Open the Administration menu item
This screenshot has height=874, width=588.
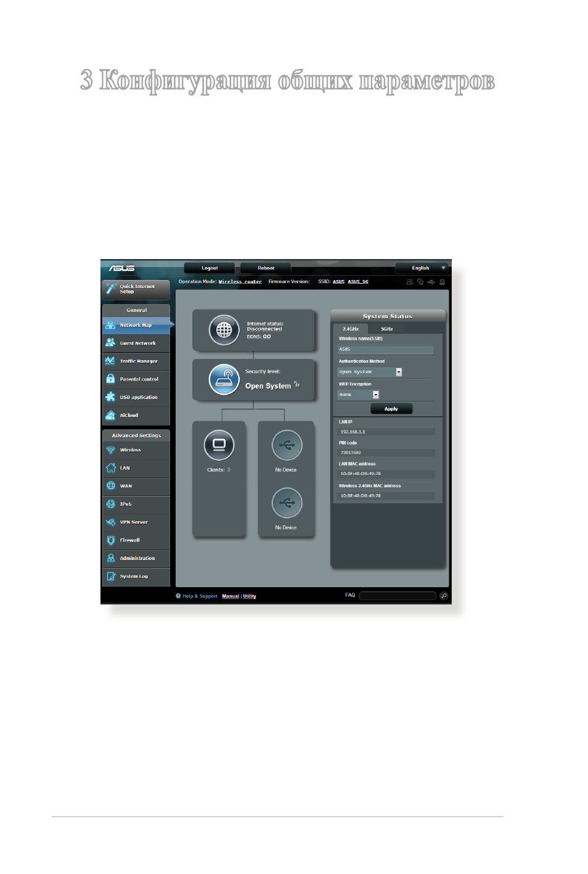pos(136,558)
